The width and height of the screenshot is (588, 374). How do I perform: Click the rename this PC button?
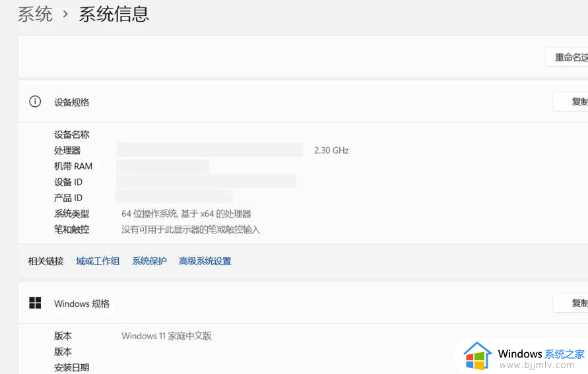pos(567,57)
